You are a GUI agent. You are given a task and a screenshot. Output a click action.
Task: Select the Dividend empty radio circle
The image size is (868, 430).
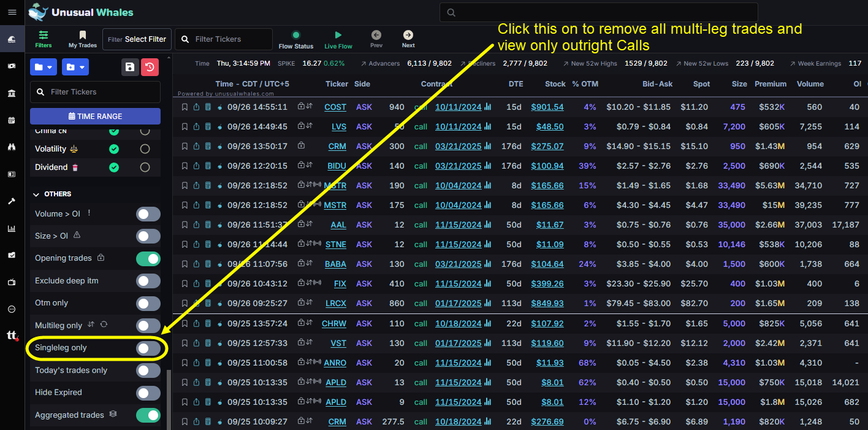[x=145, y=167]
